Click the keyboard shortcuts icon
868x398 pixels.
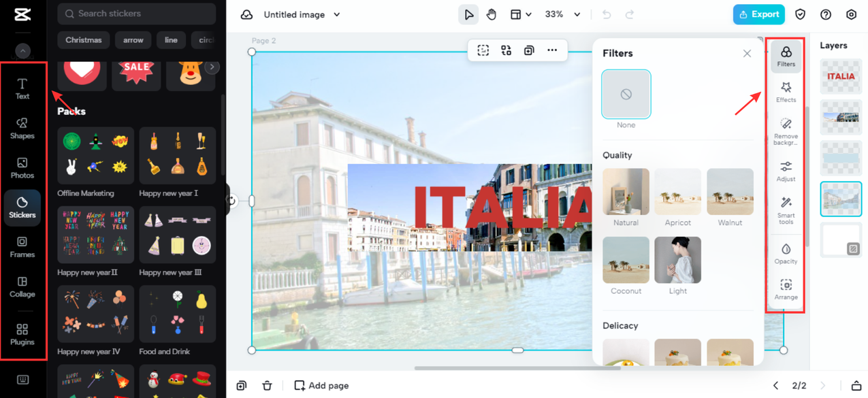point(22,380)
